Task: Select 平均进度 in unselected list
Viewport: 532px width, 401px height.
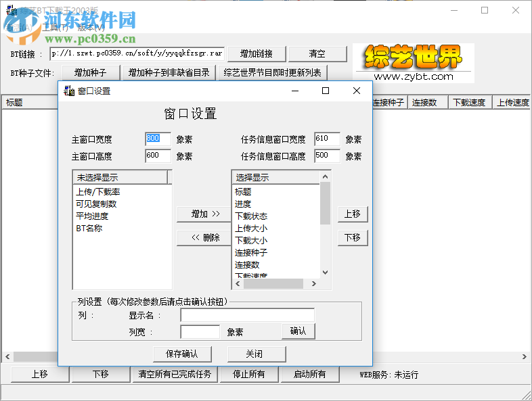Action: pyautogui.click(x=92, y=216)
